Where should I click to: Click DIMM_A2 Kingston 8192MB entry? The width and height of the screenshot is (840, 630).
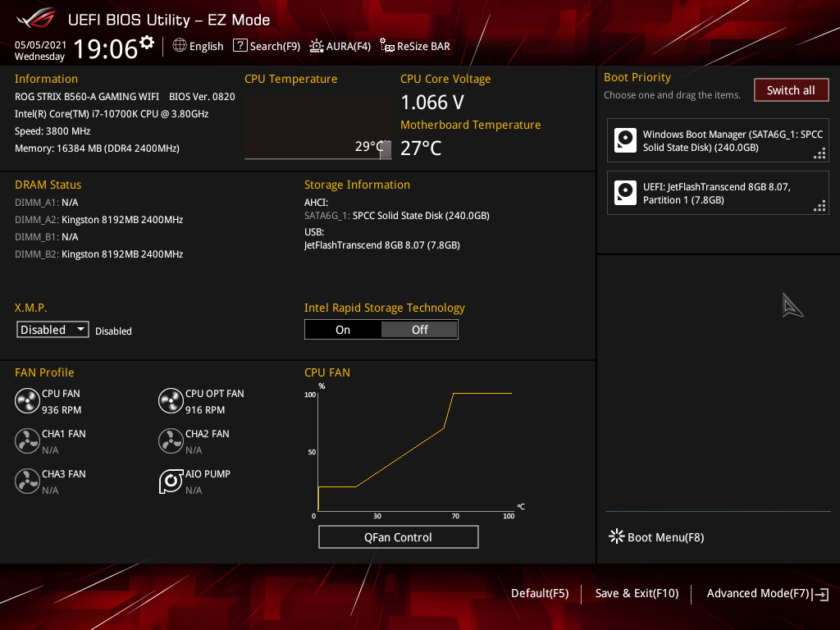tap(99, 220)
